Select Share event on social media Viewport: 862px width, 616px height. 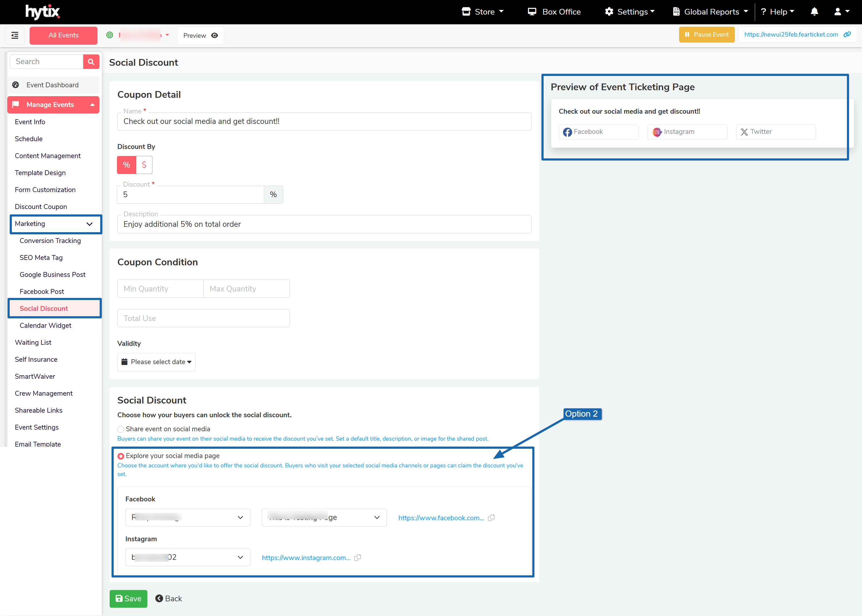pos(121,429)
